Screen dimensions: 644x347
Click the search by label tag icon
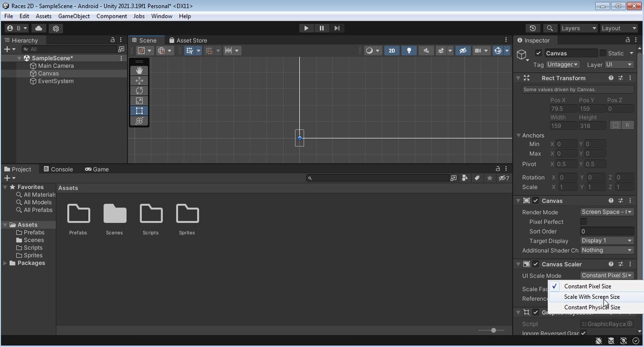pyautogui.click(x=477, y=178)
